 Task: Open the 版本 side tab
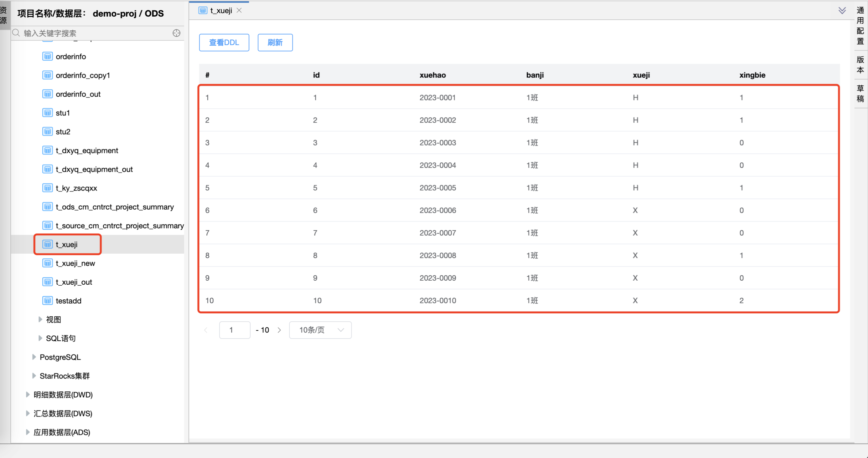pyautogui.click(x=860, y=65)
